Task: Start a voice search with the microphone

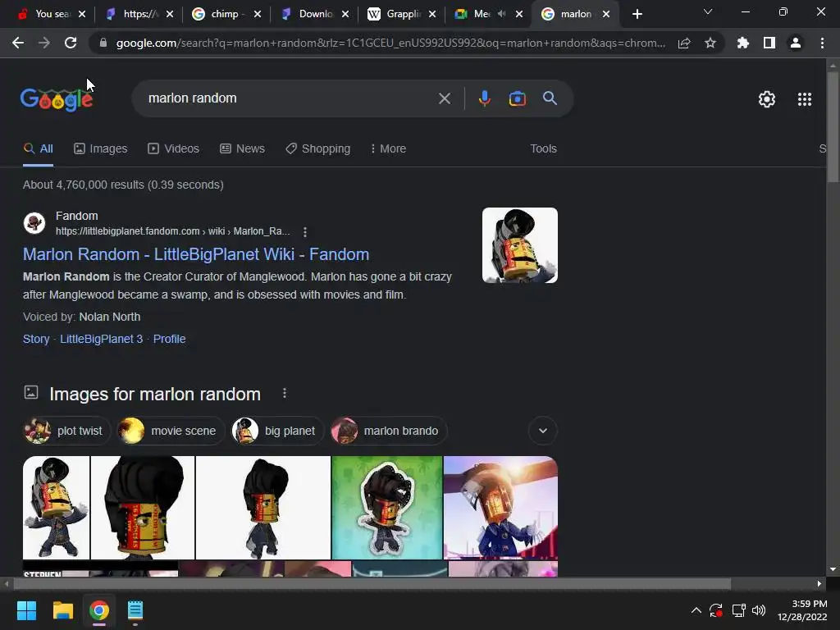Action: [x=484, y=98]
